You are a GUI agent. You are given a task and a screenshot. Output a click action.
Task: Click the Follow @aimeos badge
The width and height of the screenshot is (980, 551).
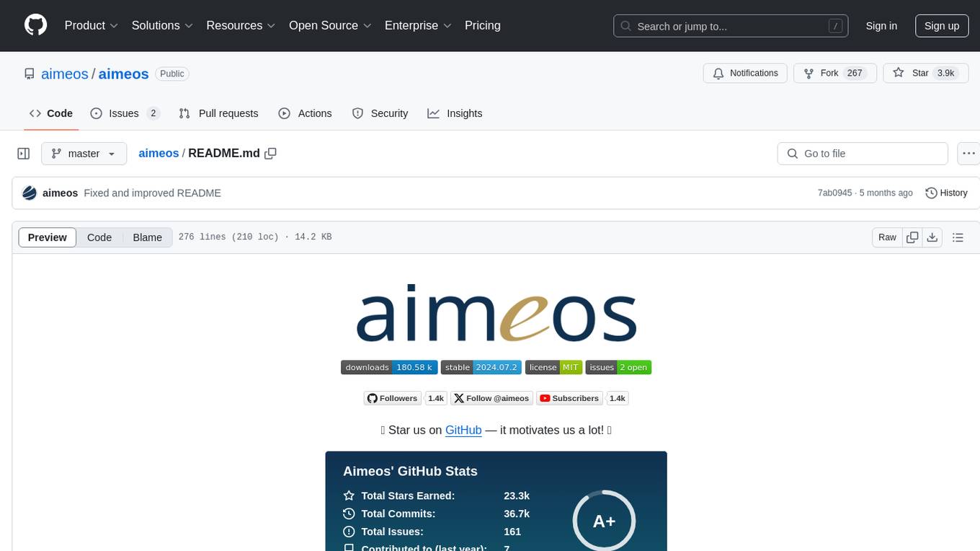492,398
